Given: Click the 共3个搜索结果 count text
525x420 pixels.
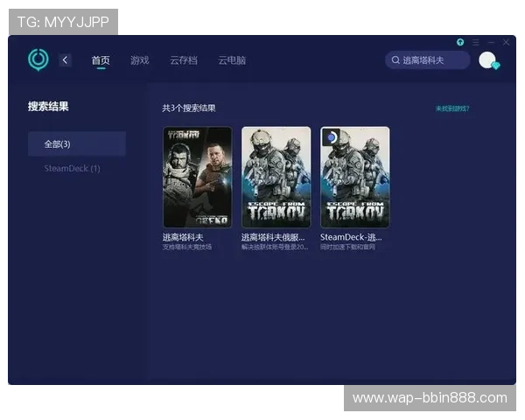Looking at the screenshot, I should pyautogui.click(x=189, y=108).
